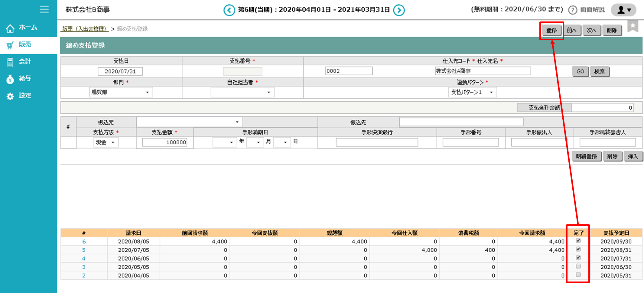Click the 挿入 button
The height and width of the screenshot is (293, 644).
(x=633, y=156)
